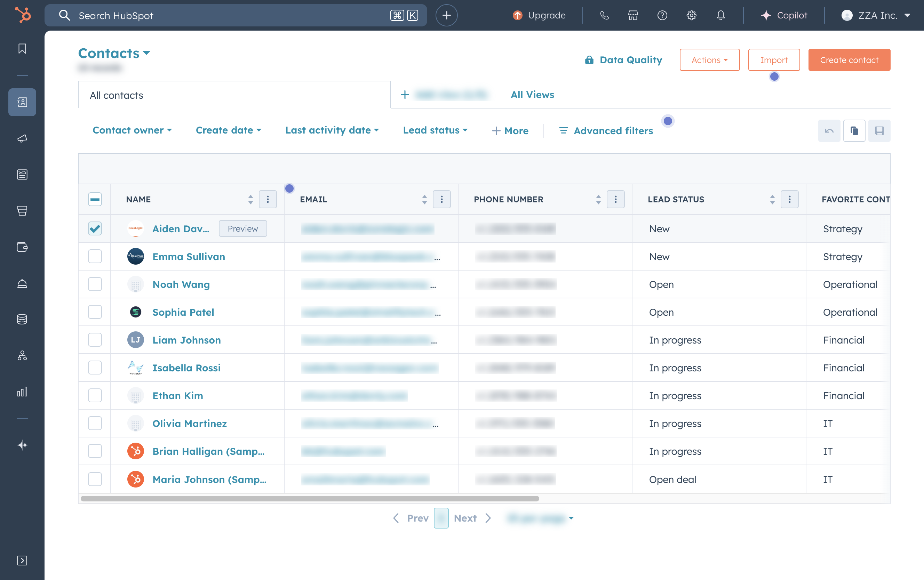Open the Actions dropdown
Screen dimensions: 924x580
click(x=709, y=60)
